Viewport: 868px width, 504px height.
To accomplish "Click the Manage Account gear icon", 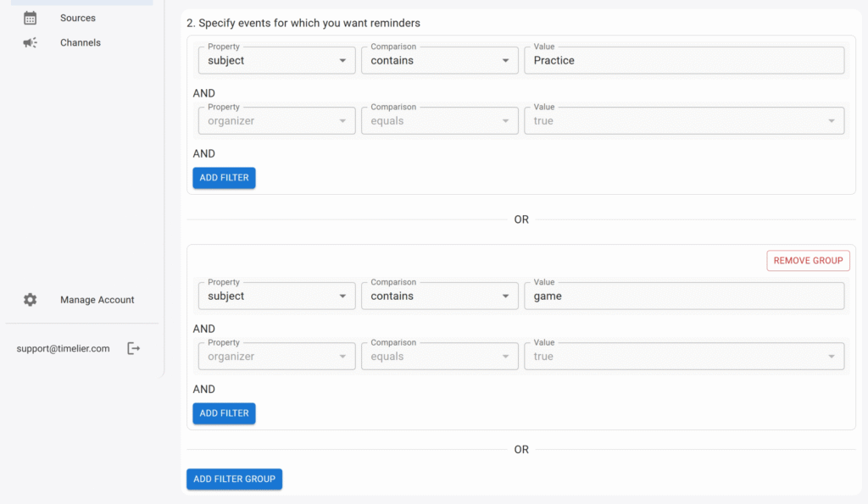I will click(x=31, y=300).
